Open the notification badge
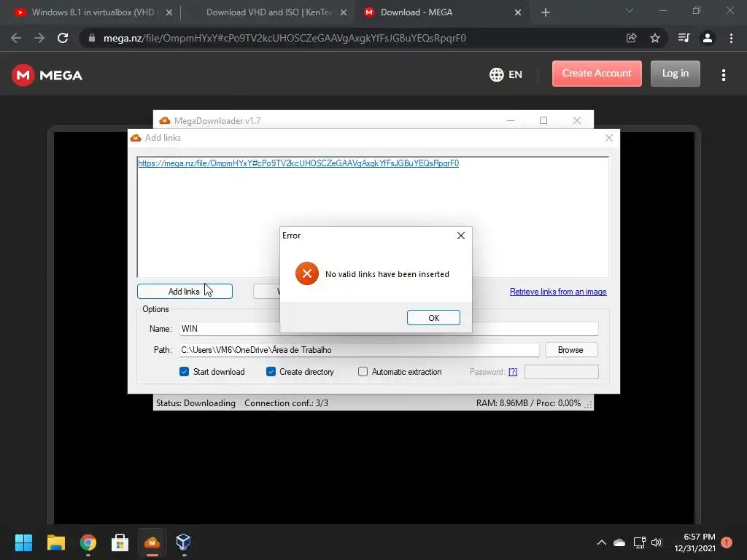The width and height of the screenshot is (747, 560). click(x=727, y=542)
